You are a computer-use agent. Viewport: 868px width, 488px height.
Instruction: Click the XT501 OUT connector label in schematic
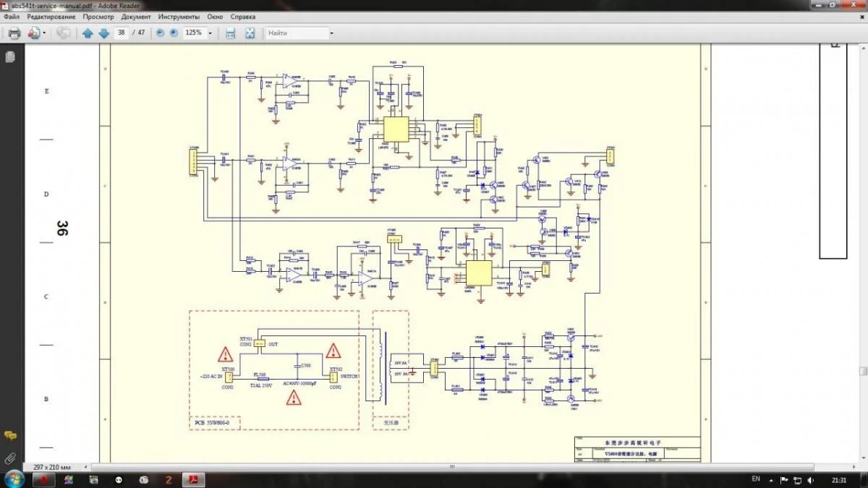[259, 341]
